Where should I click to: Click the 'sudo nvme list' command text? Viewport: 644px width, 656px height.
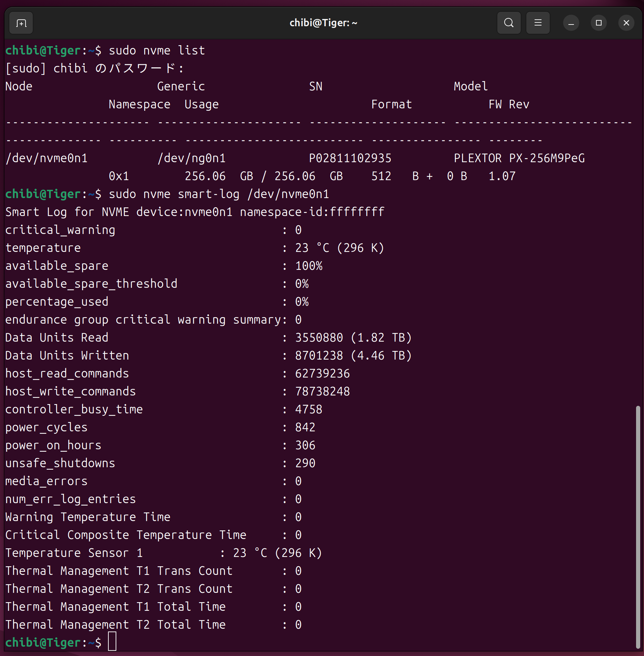[157, 51]
